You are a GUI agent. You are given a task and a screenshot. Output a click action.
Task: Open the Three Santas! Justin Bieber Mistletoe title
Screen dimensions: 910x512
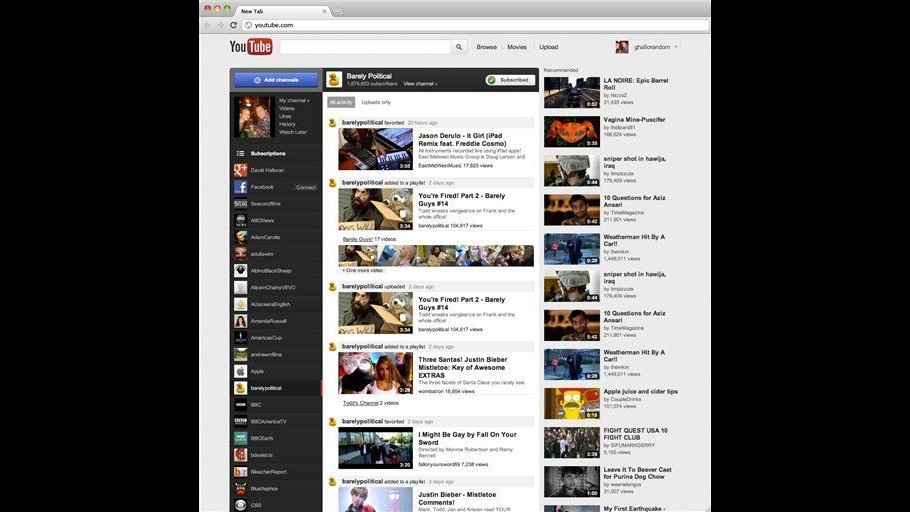tap(463, 367)
